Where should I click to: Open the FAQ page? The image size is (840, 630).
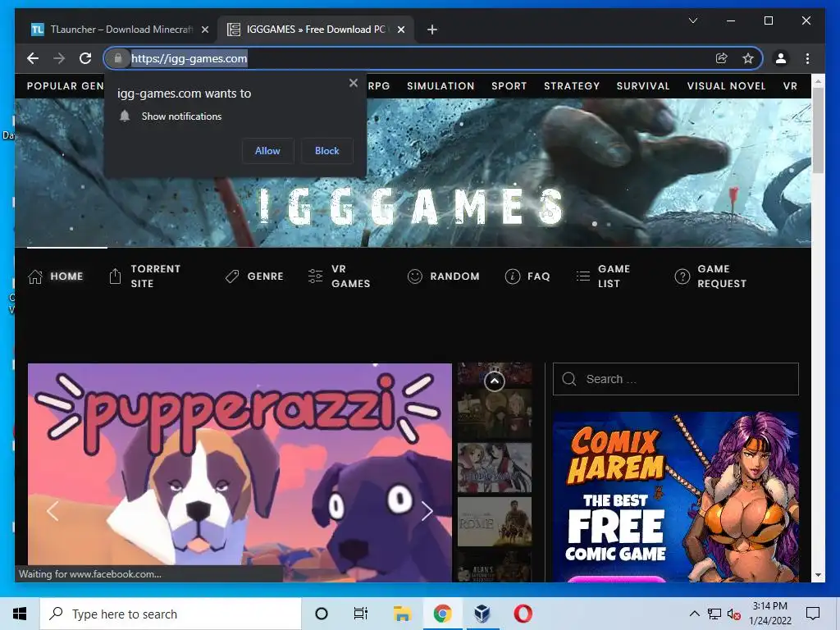pos(538,276)
